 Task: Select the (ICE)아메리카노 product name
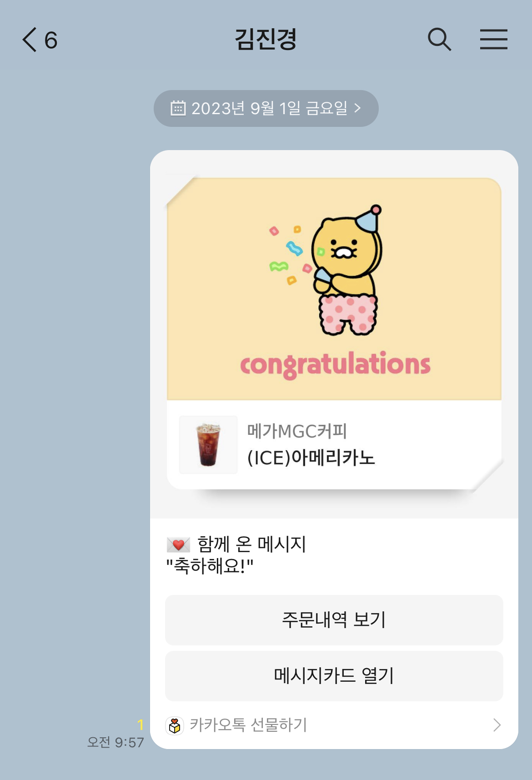(311, 458)
